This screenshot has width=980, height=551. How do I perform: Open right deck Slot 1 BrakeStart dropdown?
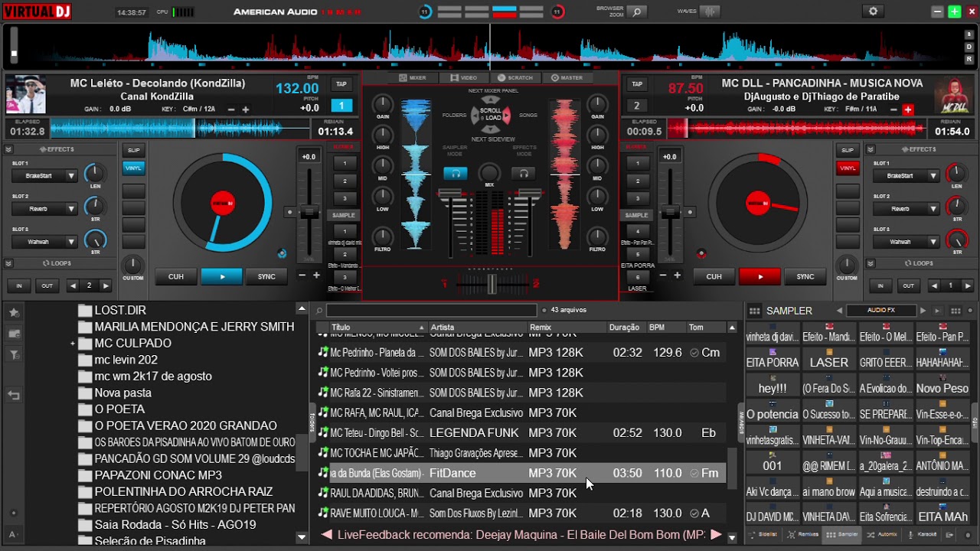(x=906, y=175)
